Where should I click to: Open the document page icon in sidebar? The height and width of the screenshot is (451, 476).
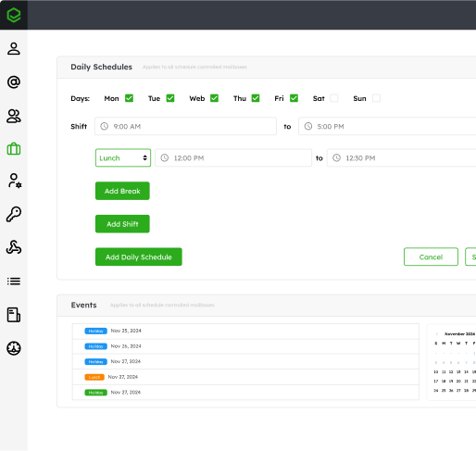coord(14,315)
